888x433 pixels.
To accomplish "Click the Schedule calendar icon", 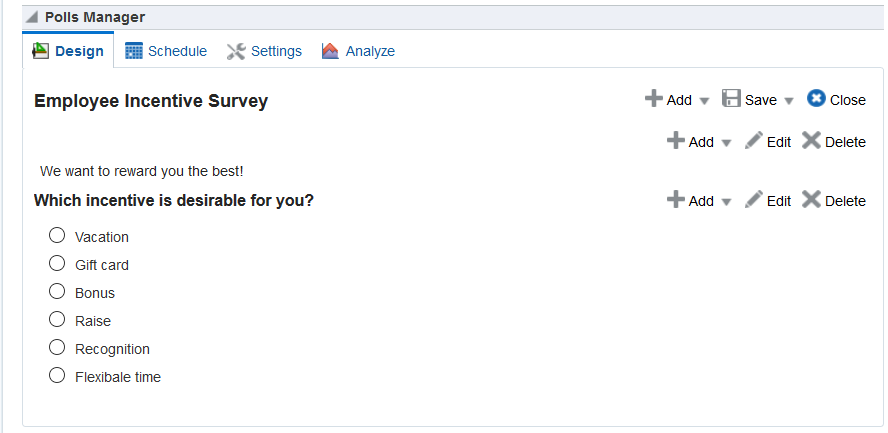I will [134, 51].
